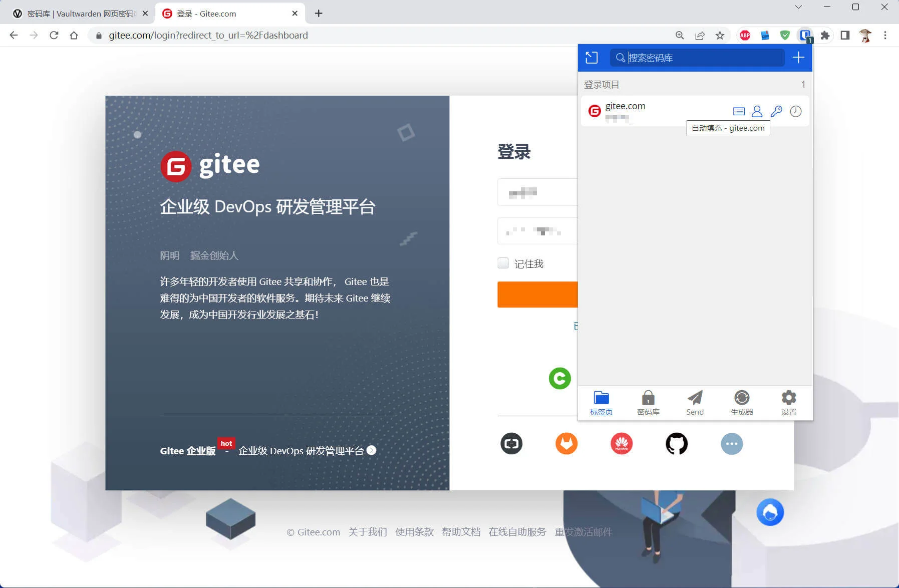Viewport: 899px width, 588px height.
Task: Click the view item icon for gitee.com
Action: click(739, 111)
